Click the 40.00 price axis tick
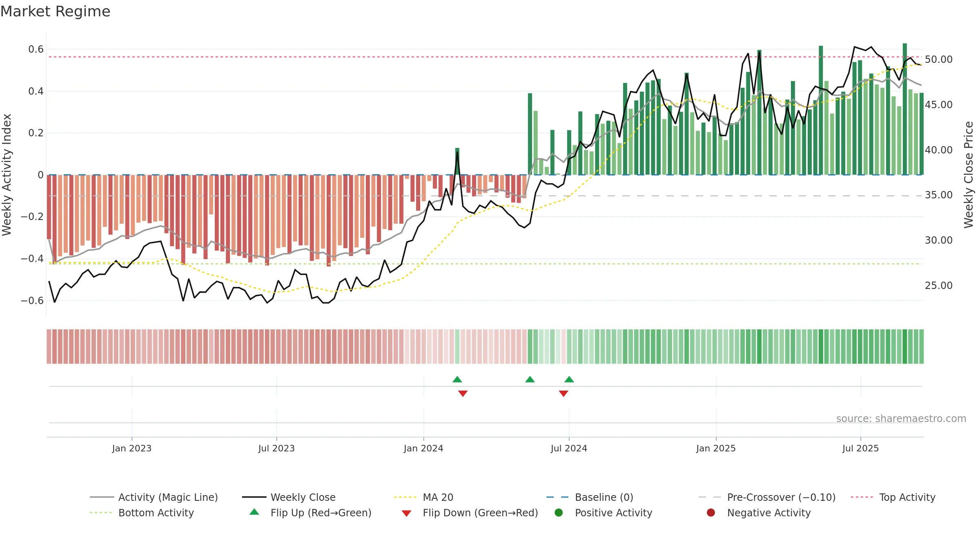980x551 pixels. coord(938,150)
